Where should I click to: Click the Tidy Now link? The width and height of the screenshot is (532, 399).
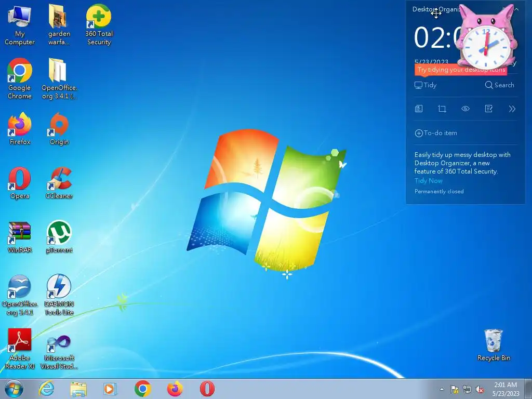pos(428,181)
